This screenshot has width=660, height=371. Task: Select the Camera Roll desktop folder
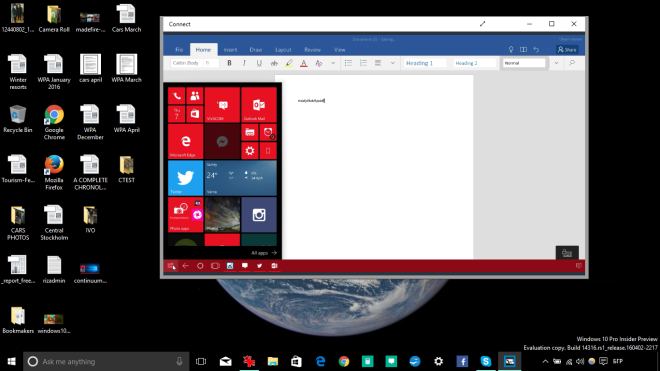click(54, 19)
